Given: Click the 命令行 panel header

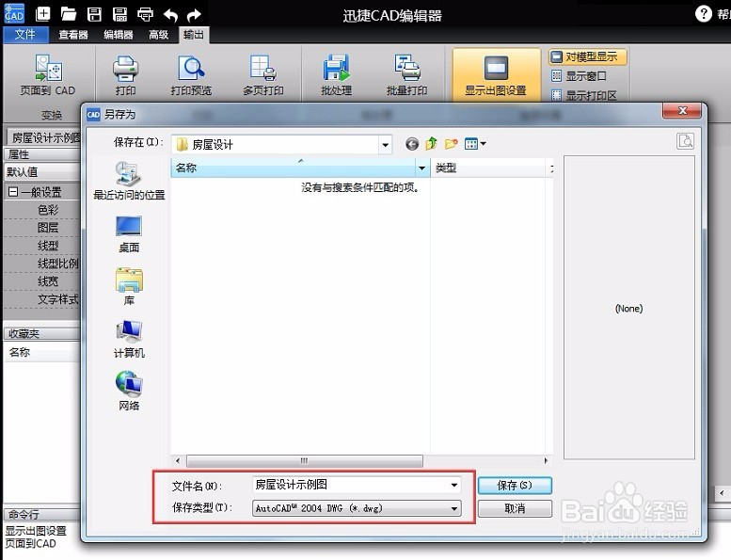Looking at the screenshot, I should pos(42,514).
